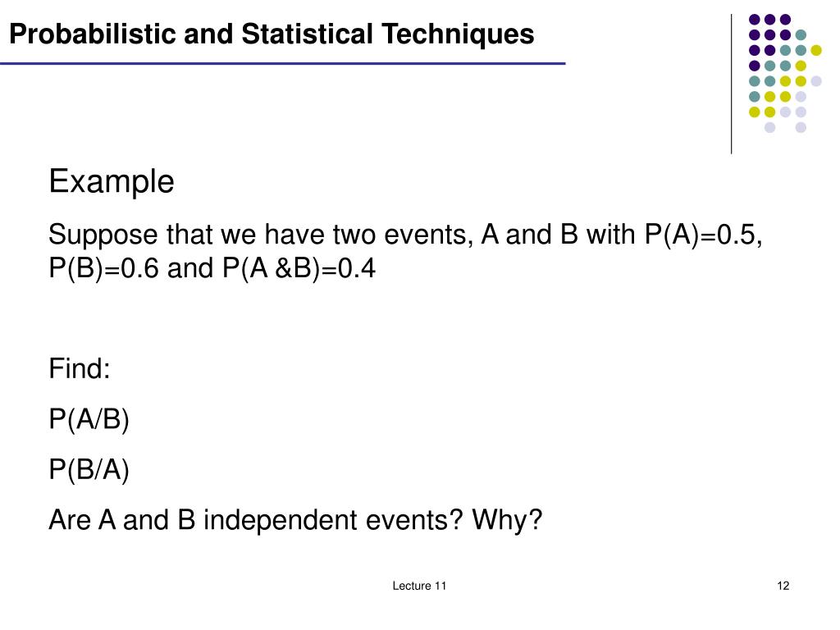Click the words 'Suppose that we have two events'
The height and width of the screenshot is (630, 840).
[x=260, y=235]
